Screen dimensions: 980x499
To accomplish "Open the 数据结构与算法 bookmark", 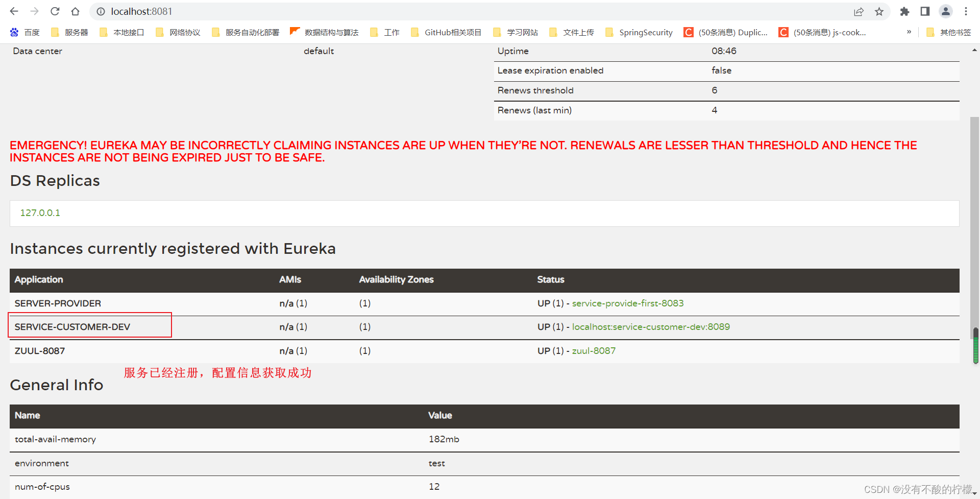I will 324,32.
